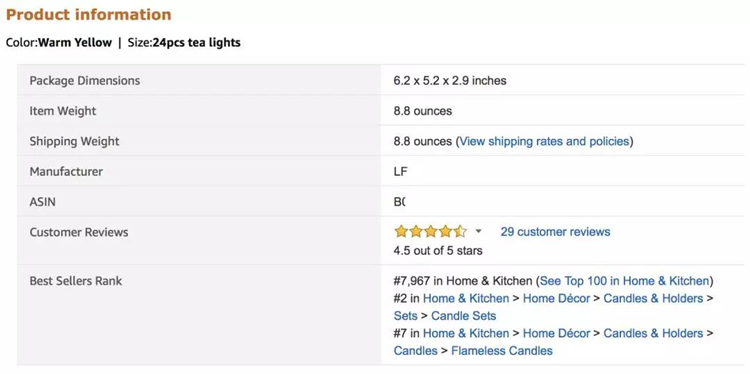Click Home Décor in the #7 ranking
The width and height of the screenshot is (750, 374).
click(x=556, y=333)
